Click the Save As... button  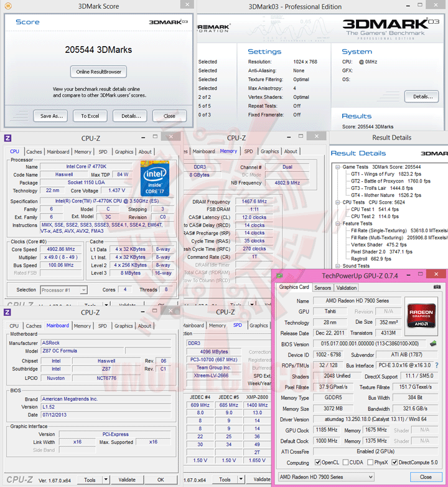(52, 116)
